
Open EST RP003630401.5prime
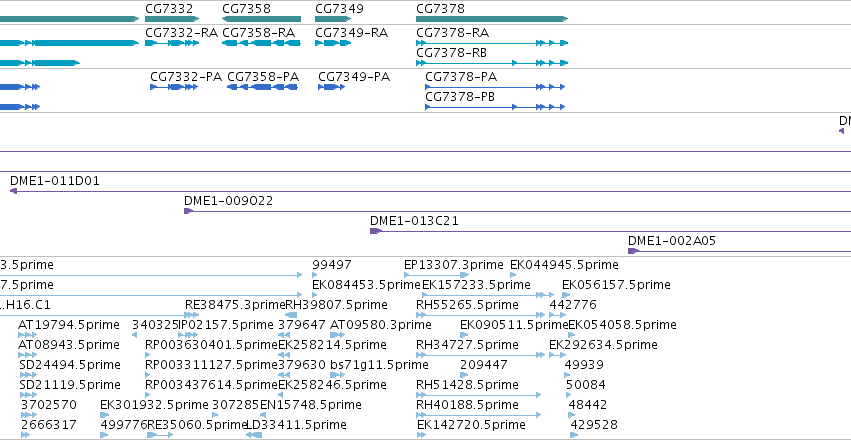[x=211, y=345]
